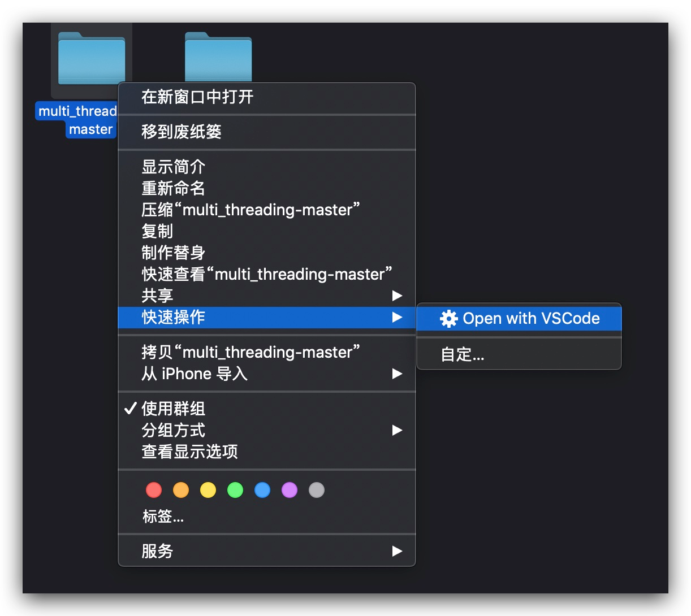Open the 快速操作 submenu arrow
Viewport: 691px width, 616px height.
pyautogui.click(x=398, y=318)
